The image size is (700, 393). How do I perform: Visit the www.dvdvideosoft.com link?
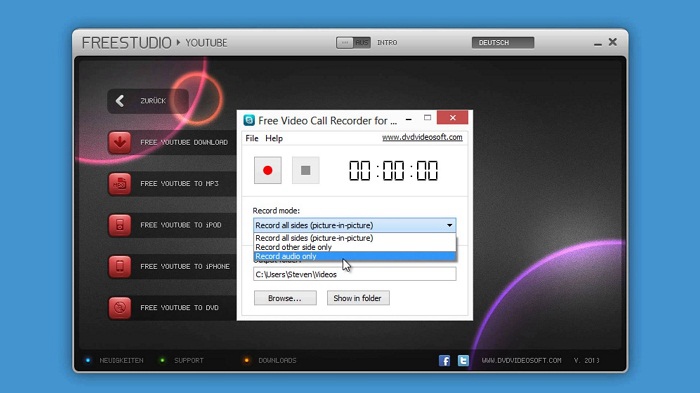pos(422,137)
